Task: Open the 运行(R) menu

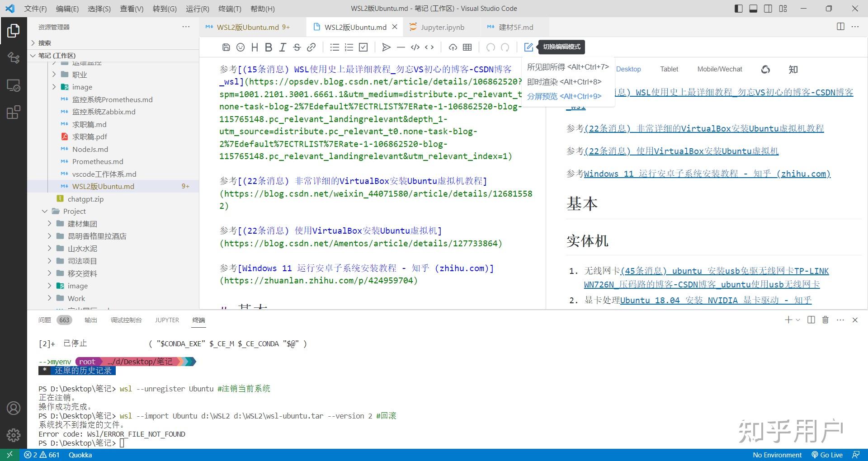Action: [x=197, y=9]
